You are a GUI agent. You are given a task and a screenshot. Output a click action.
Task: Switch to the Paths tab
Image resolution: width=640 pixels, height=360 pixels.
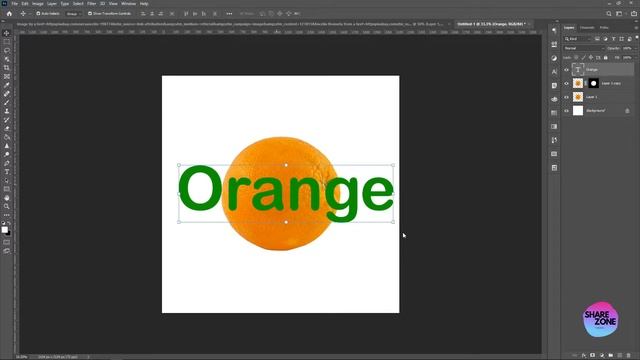tap(604, 28)
